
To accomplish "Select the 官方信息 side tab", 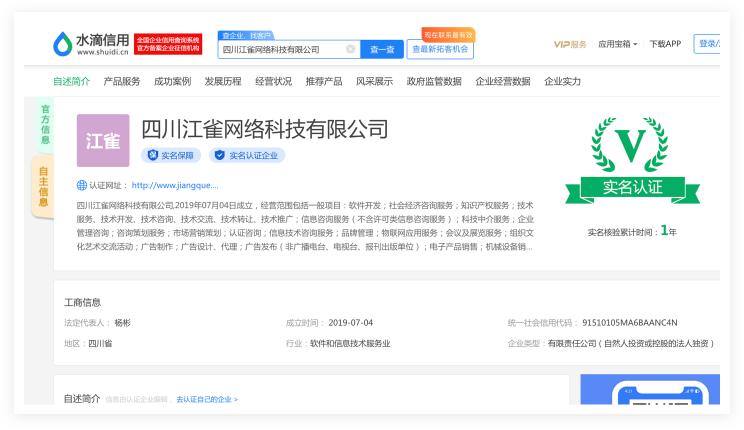I will (45, 122).
